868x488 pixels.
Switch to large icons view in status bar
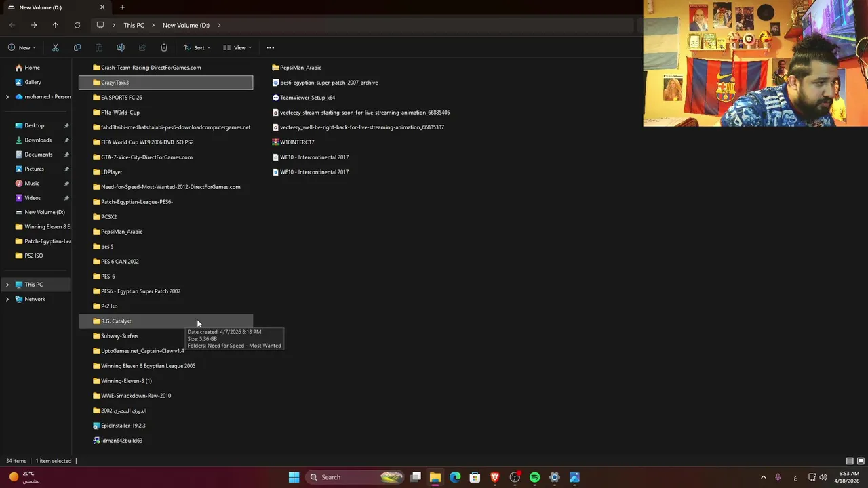861,461
